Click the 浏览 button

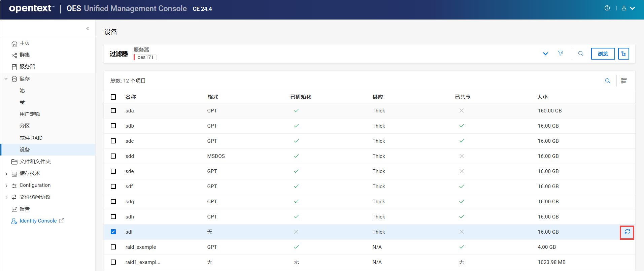tap(603, 54)
